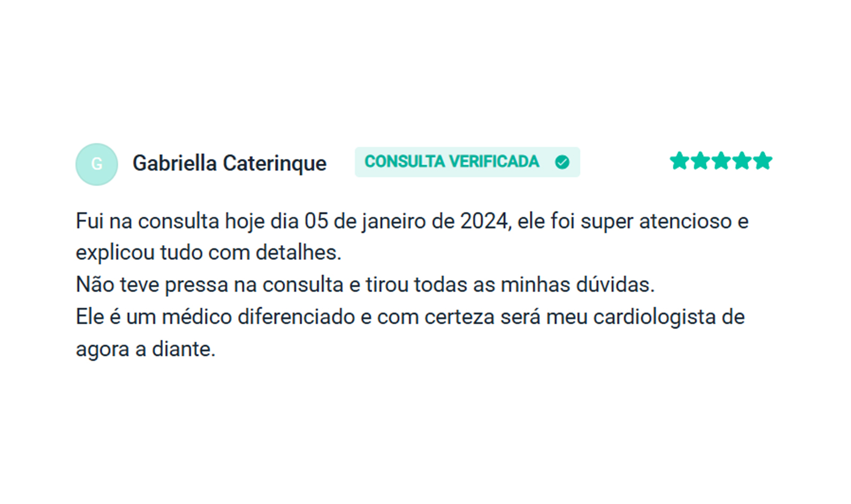Click the green verified checkmark icon
The width and height of the screenshot is (851, 504).
(x=562, y=162)
